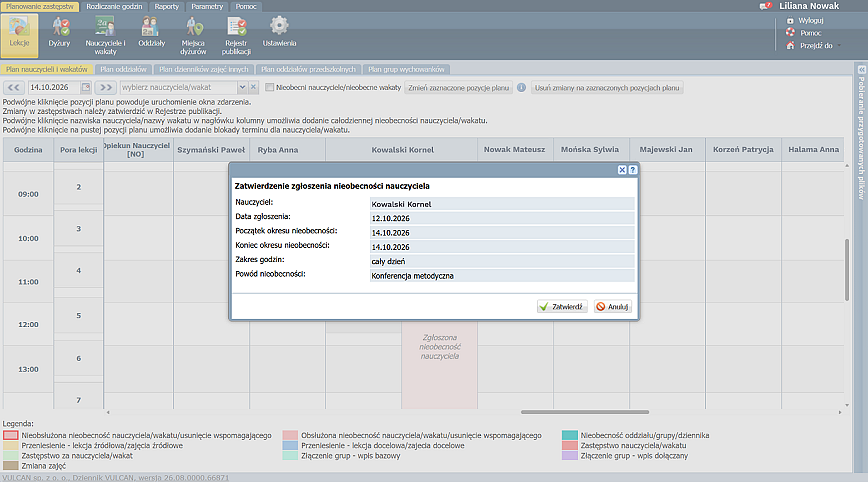This screenshot has height=482, width=868.
Task: Click the vertical scrollbar of the schedule grid
Action: coord(846,270)
